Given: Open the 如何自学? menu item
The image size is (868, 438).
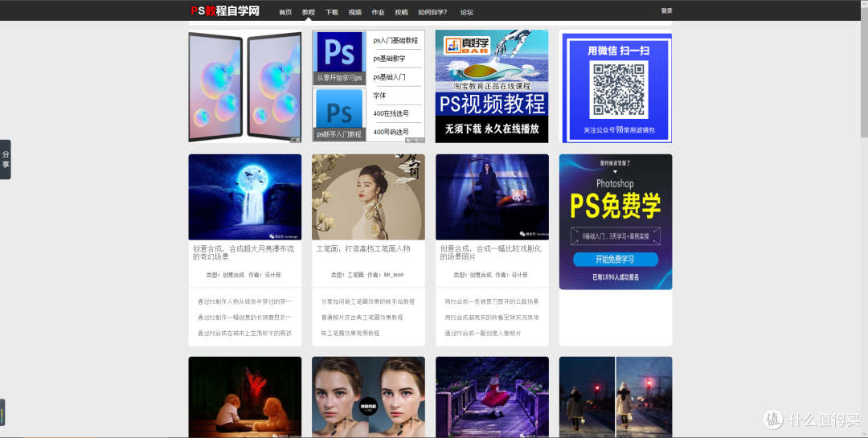Looking at the screenshot, I should pyautogui.click(x=432, y=12).
